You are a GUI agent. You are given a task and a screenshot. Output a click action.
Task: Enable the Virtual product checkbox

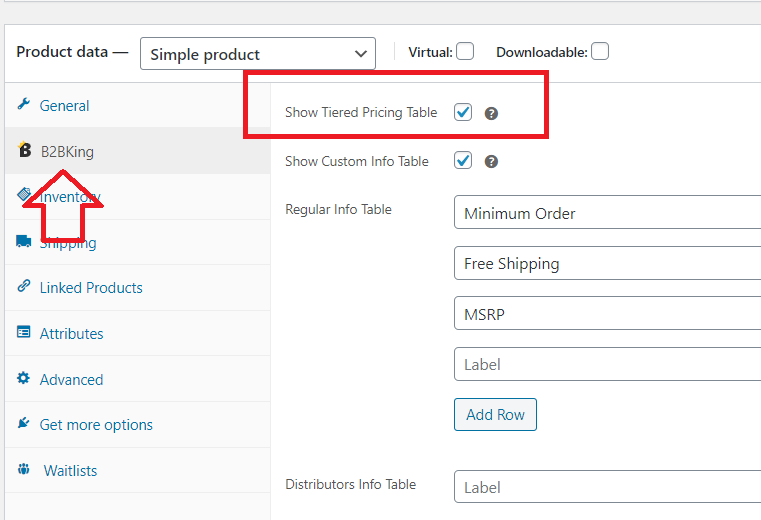click(465, 51)
